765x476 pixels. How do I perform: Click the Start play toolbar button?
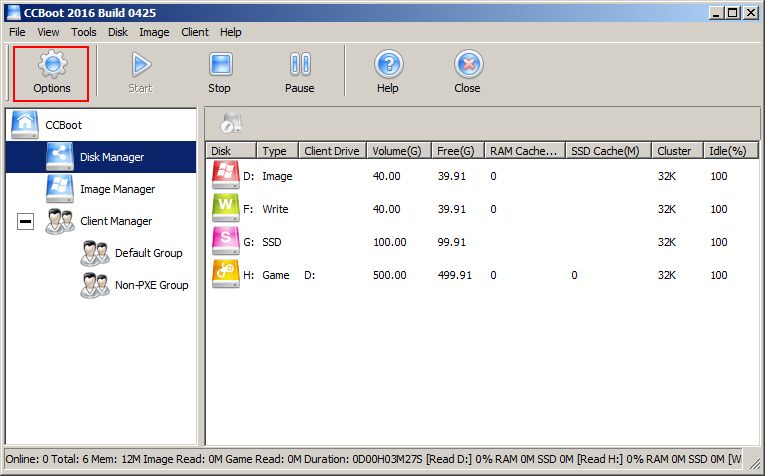pyautogui.click(x=141, y=74)
